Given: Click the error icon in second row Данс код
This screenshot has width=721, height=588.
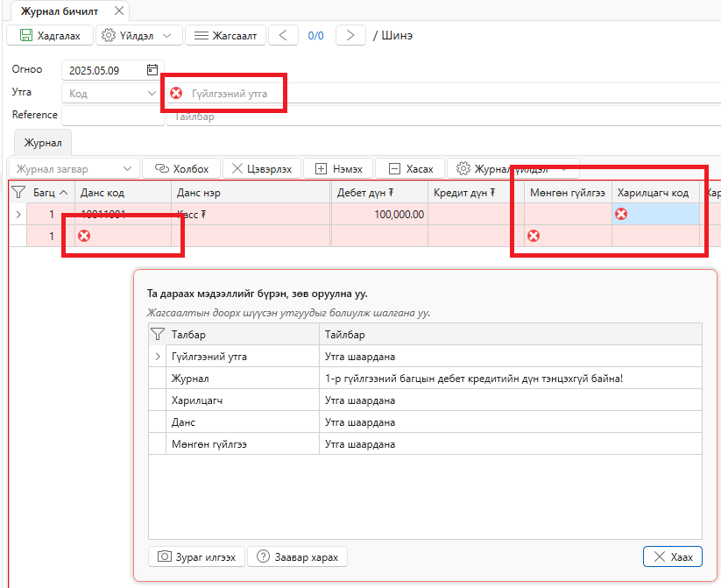Looking at the screenshot, I should (84, 236).
